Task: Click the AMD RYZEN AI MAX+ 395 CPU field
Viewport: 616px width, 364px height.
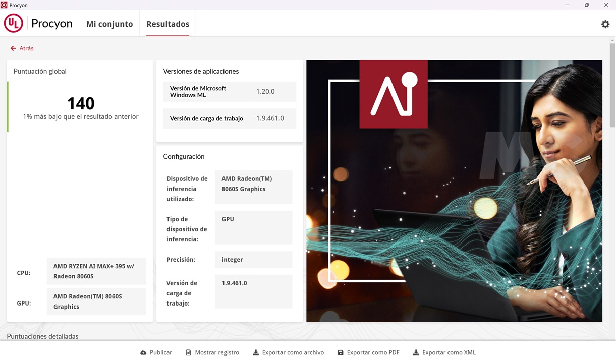Action: [x=96, y=271]
